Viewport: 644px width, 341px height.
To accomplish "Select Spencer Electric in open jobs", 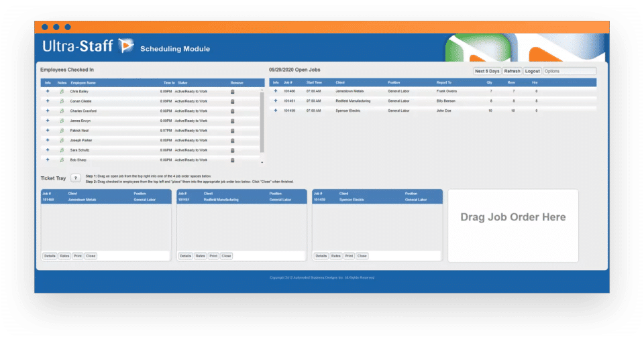I will pos(348,111).
